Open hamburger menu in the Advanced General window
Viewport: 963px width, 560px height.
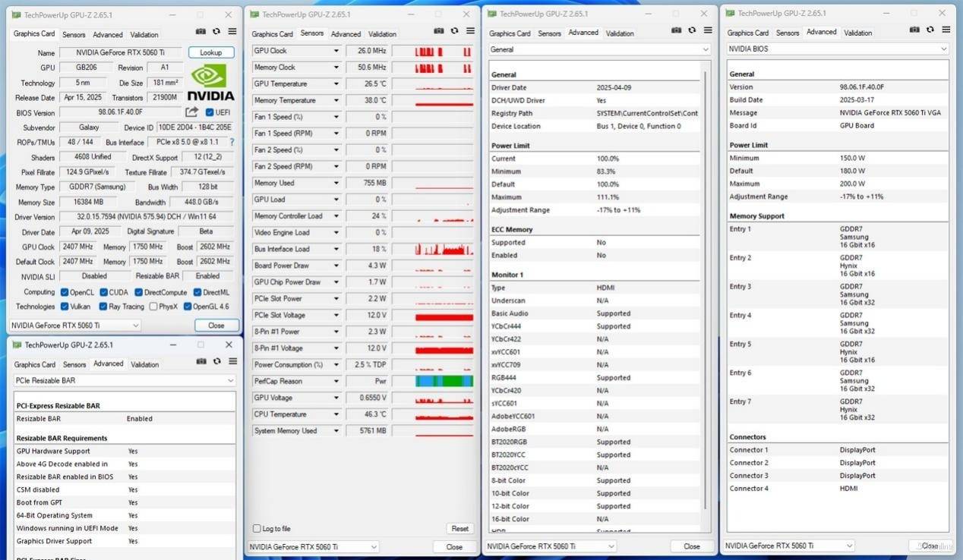tap(708, 31)
